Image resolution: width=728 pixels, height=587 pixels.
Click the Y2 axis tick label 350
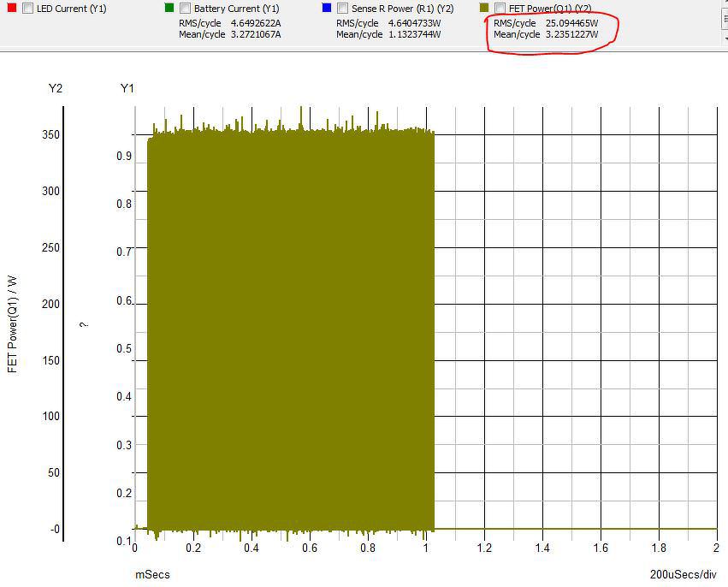point(50,134)
